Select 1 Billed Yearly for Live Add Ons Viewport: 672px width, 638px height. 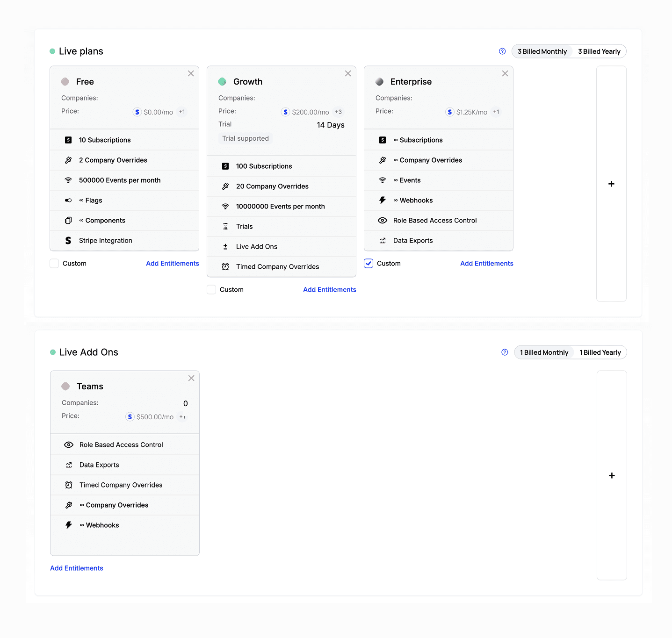pyautogui.click(x=600, y=352)
